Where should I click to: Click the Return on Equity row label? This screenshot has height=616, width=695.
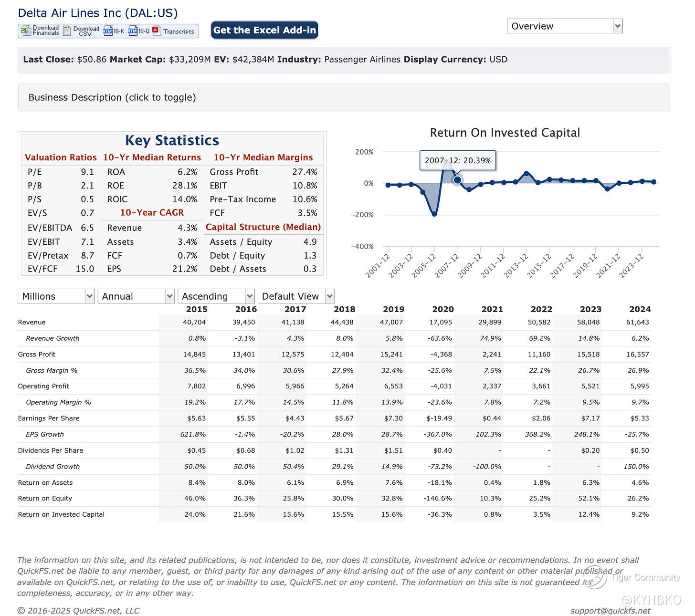coord(45,498)
